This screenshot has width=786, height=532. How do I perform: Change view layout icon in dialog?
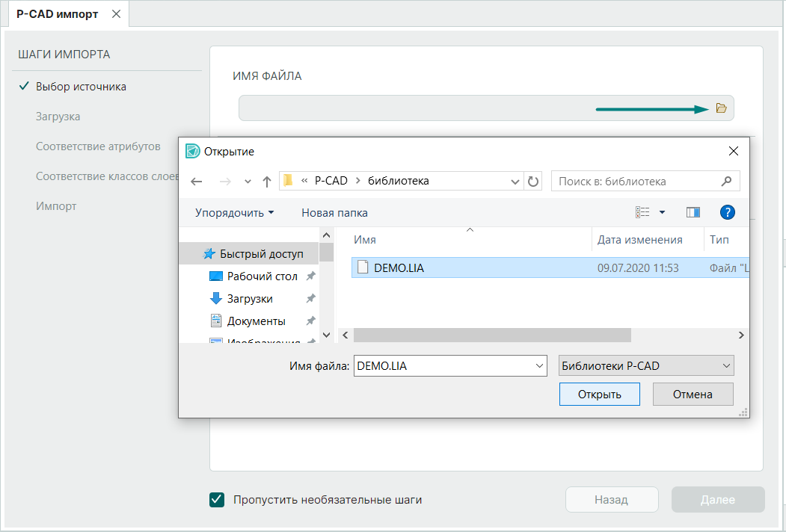click(x=642, y=213)
